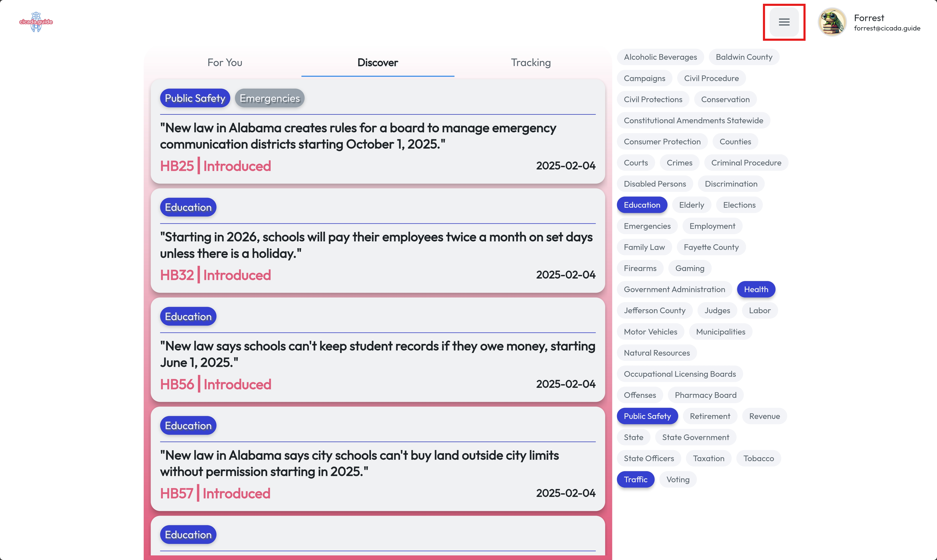
Task: Click the Emergencies tag on HB25 card
Action: pyautogui.click(x=269, y=98)
